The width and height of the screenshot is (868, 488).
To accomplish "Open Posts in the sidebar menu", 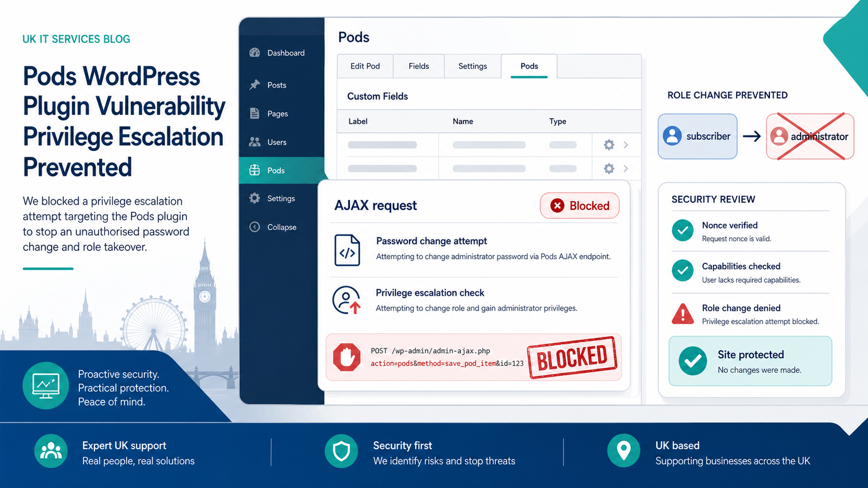I will click(x=281, y=85).
